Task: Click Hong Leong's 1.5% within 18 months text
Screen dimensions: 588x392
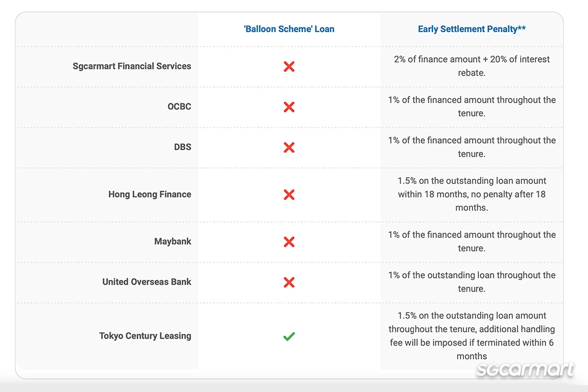Action: click(472, 194)
